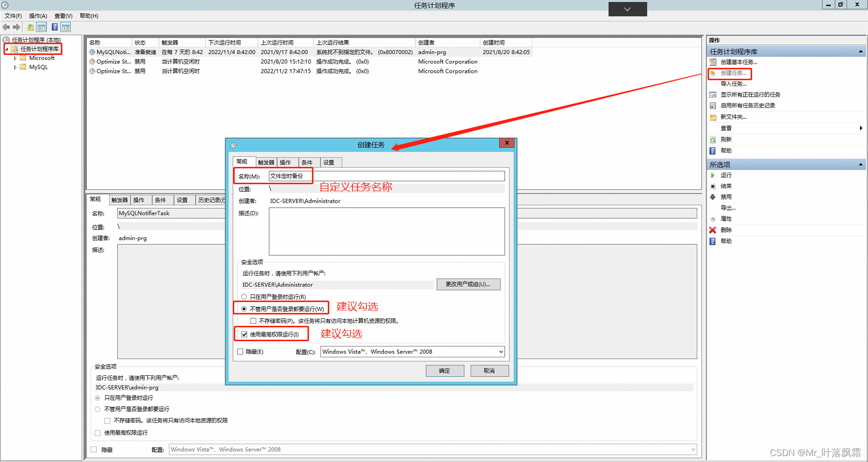This screenshot has width=868, height=462.
Task: Expand the MySQL tree node arrow
Action: [x=15, y=67]
